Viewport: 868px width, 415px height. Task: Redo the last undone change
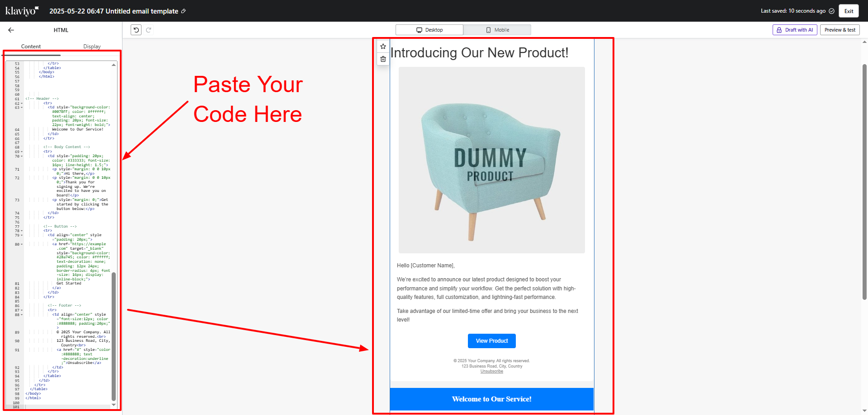pos(148,30)
